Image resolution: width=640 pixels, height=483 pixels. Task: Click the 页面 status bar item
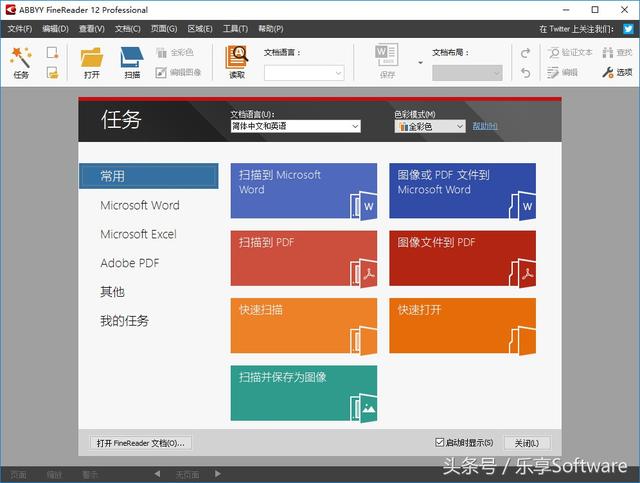point(18,474)
